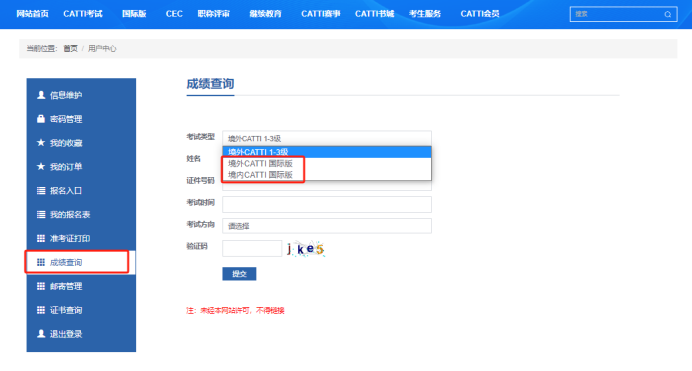Image resolution: width=692 pixels, height=371 pixels.
Task: Open CATTI会员 navigation item
Action: click(480, 14)
